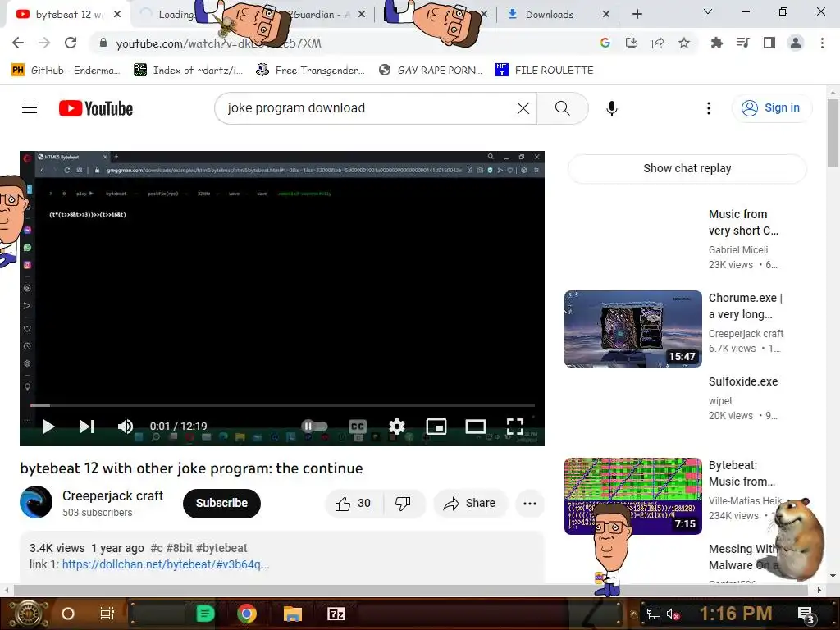Image resolution: width=840 pixels, height=630 pixels.
Task: Open Chrome profile avatar
Action: tap(796, 43)
